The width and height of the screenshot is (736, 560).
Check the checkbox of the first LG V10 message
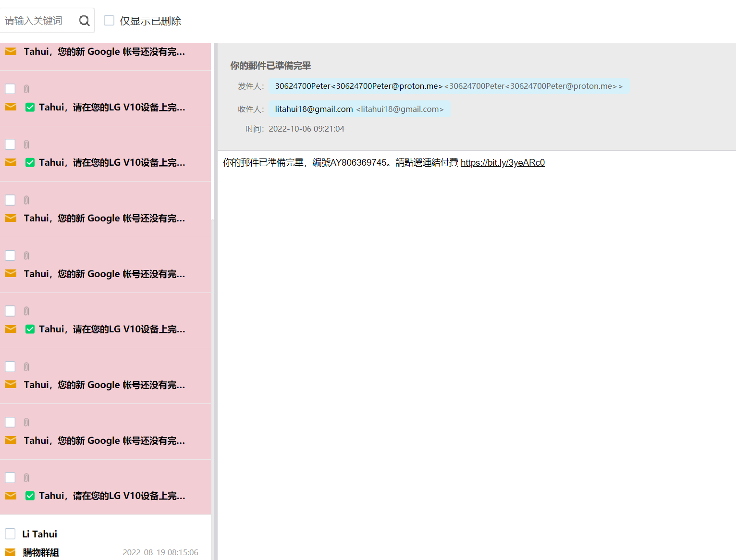[10, 89]
